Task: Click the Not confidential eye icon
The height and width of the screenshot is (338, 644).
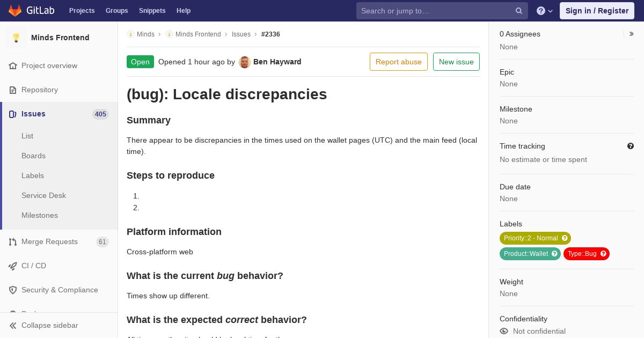Action: click(x=504, y=331)
